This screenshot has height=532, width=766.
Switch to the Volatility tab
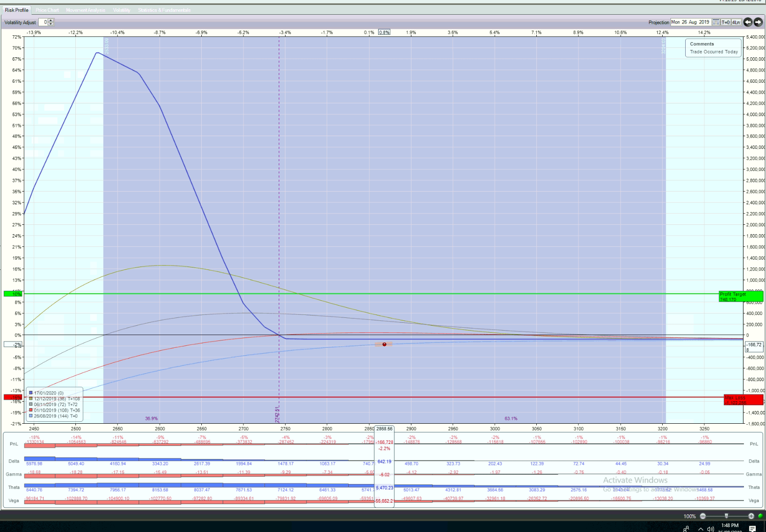point(121,10)
